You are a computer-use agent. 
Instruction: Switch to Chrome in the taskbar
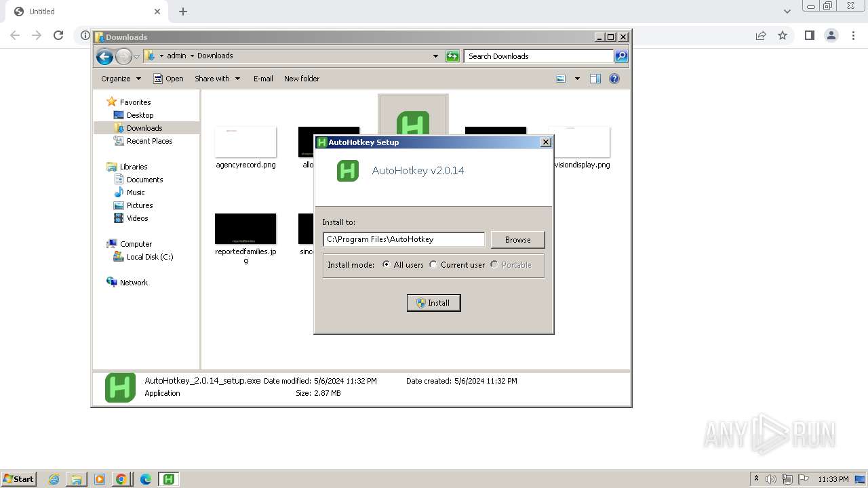(x=121, y=479)
